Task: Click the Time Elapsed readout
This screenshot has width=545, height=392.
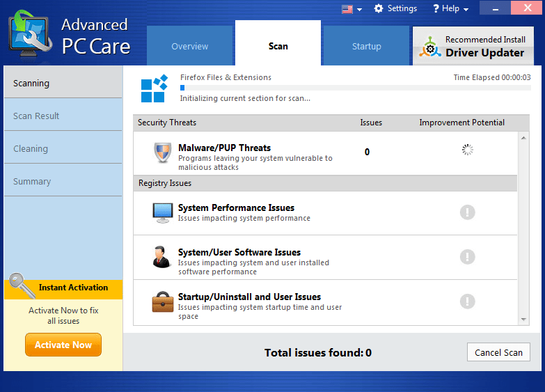Action: (x=492, y=77)
